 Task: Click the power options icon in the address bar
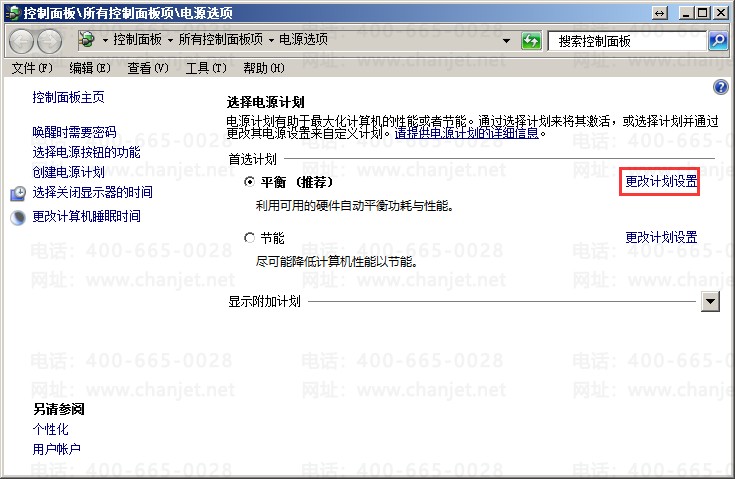[87, 40]
